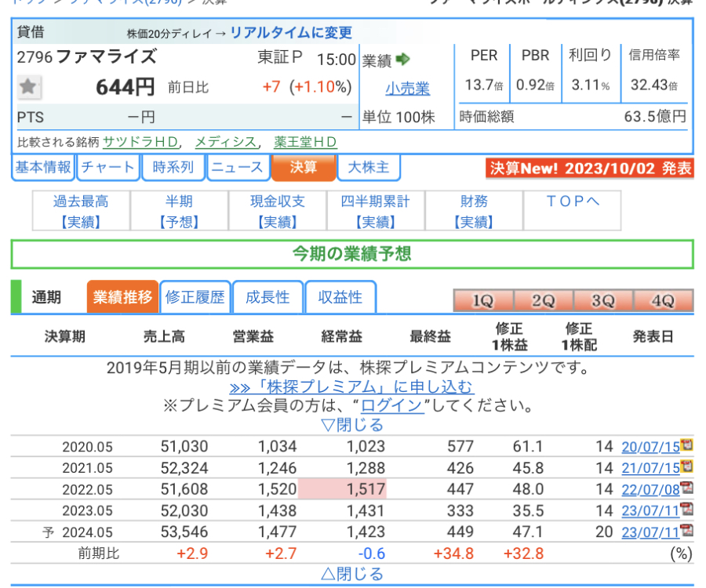Click the +34.8 growth percentage

pos(453,554)
